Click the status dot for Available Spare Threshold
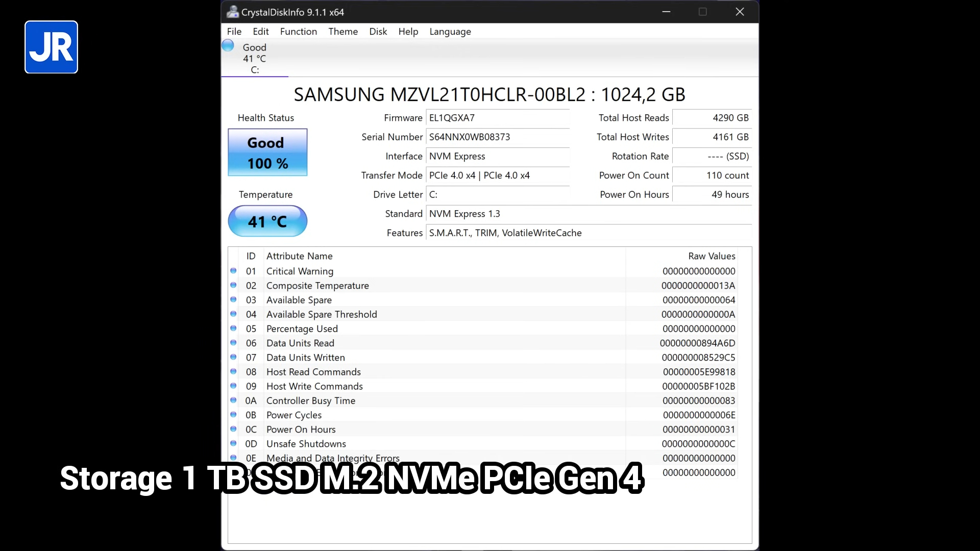Screen dimensions: 980x551 click(x=233, y=314)
